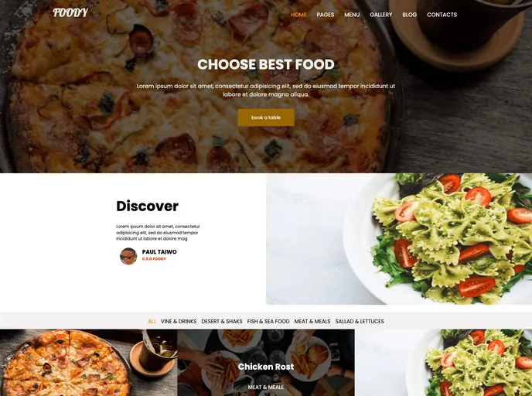532x396 pixels.
Task: Click the book a table button
Action: click(266, 118)
